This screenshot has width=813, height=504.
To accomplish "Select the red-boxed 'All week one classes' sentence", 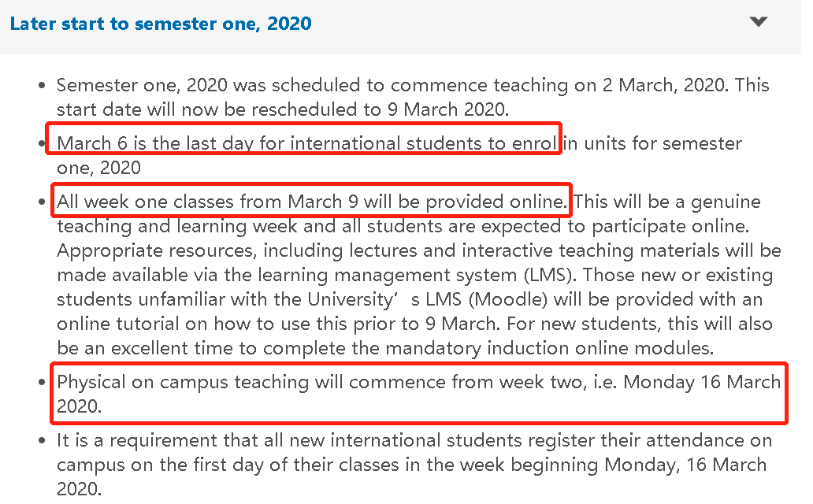I will tap(312, 202).
